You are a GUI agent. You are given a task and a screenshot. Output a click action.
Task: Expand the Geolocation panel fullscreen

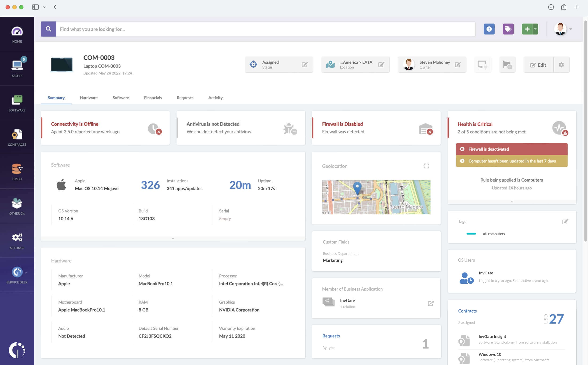point(426,166)
